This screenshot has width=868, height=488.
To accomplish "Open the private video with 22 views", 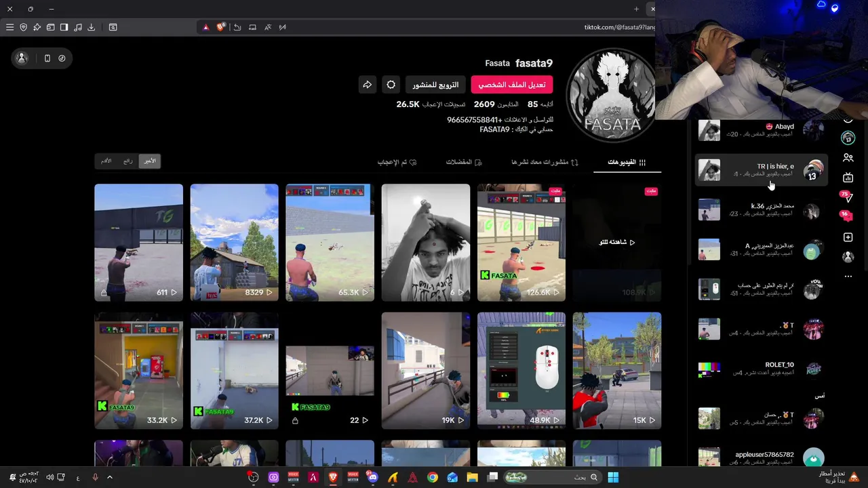I will pyautogui.click(x=330, y=371).
